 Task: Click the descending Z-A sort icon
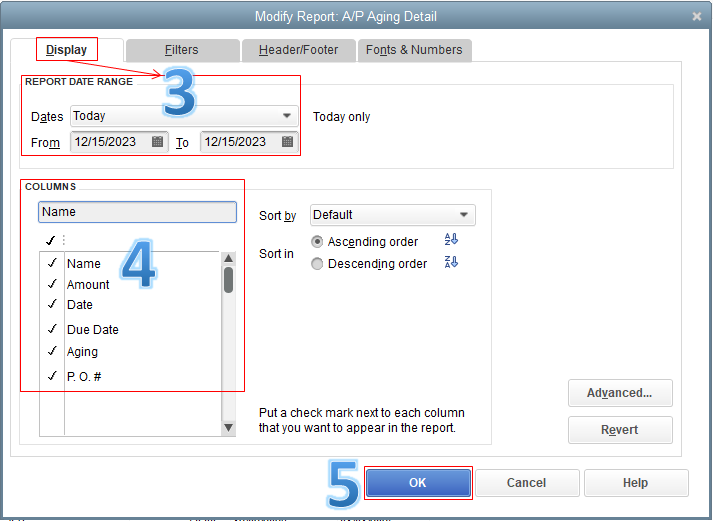click(451, 262)
